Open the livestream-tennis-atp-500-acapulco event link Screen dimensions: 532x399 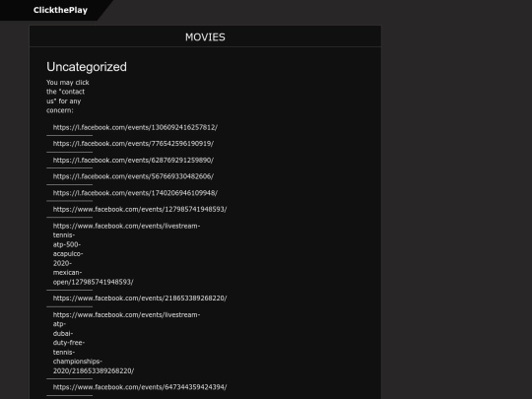click(x=126, y=254)
